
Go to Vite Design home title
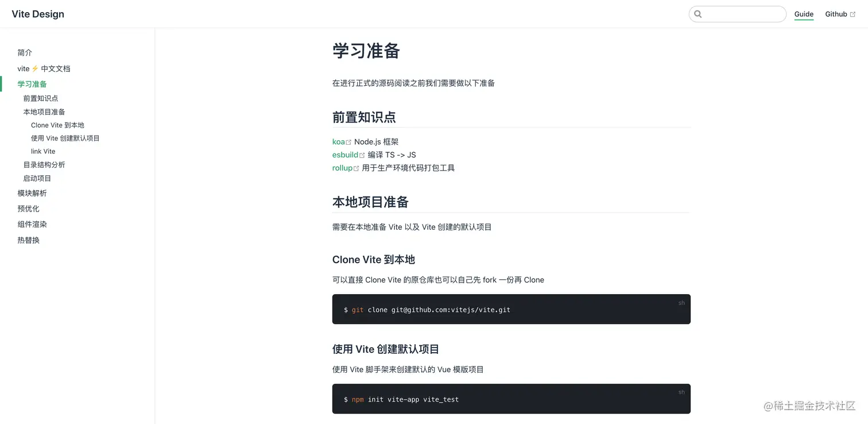coord(38,14)
